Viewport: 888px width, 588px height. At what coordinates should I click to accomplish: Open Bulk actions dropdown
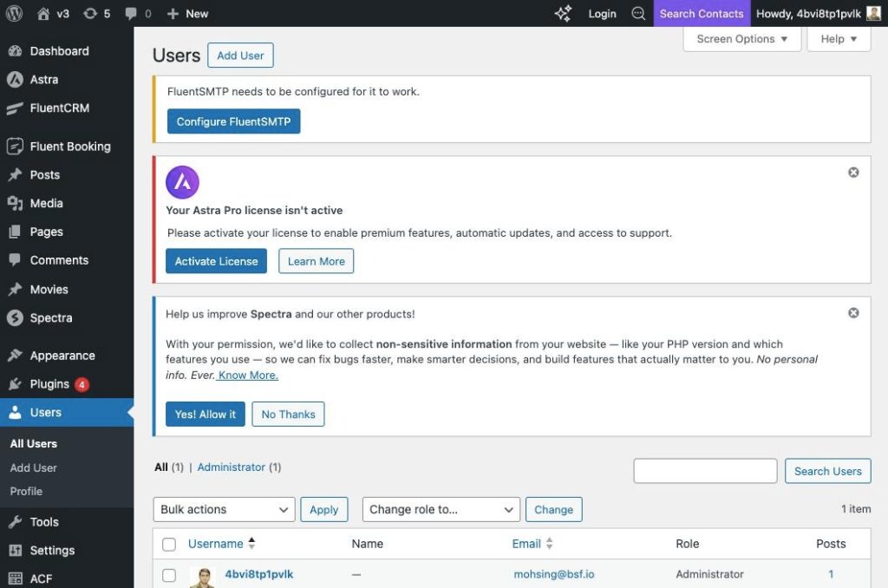(x=225, y=509)
